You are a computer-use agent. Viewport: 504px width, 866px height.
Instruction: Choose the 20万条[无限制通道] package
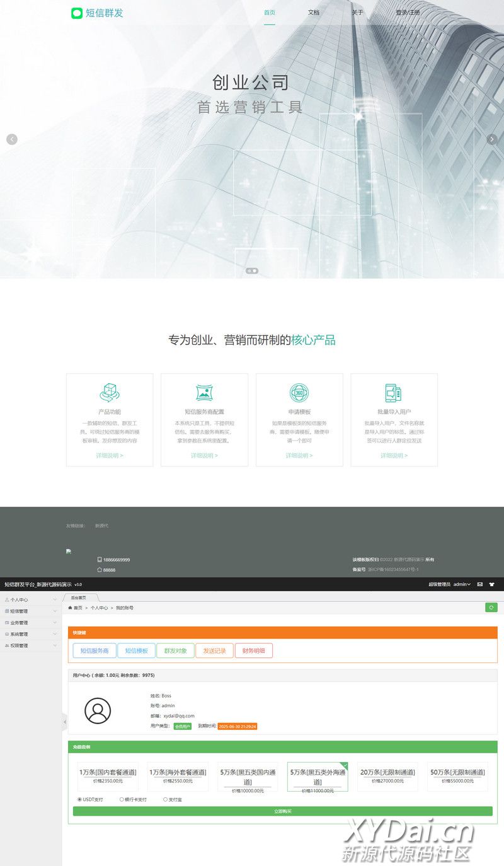pyautogui.click(x=387, y=776)
